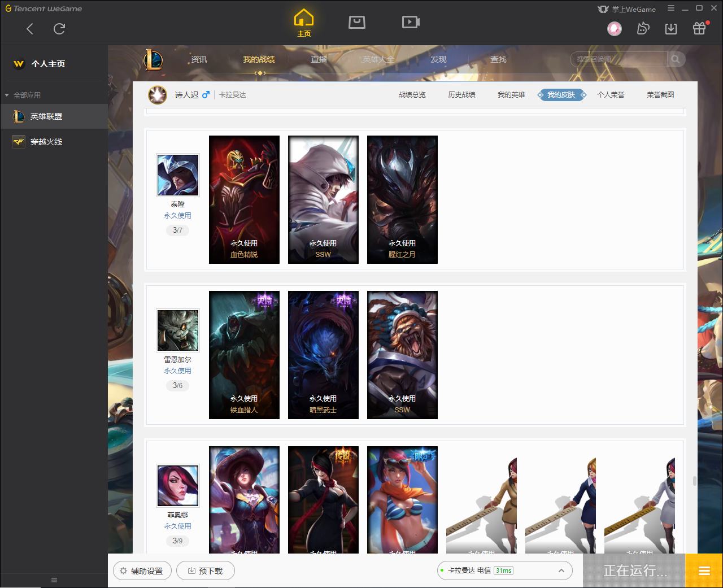723x588 pixels.
Task: Open the 铁血猎人 skin card
Action: coord(244,355)
